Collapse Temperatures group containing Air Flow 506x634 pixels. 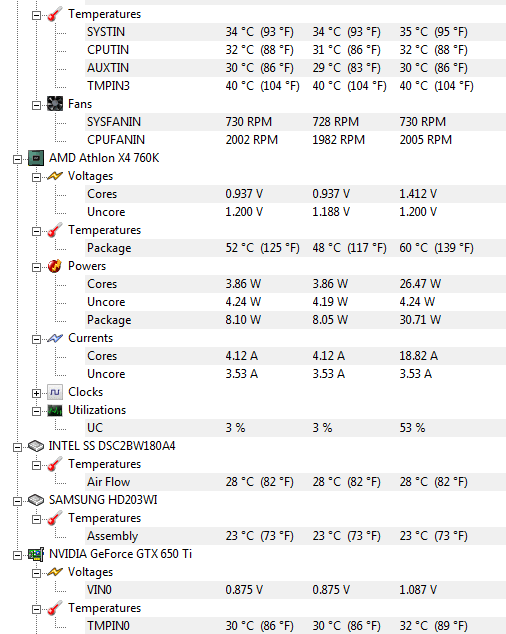click(36, 465)
